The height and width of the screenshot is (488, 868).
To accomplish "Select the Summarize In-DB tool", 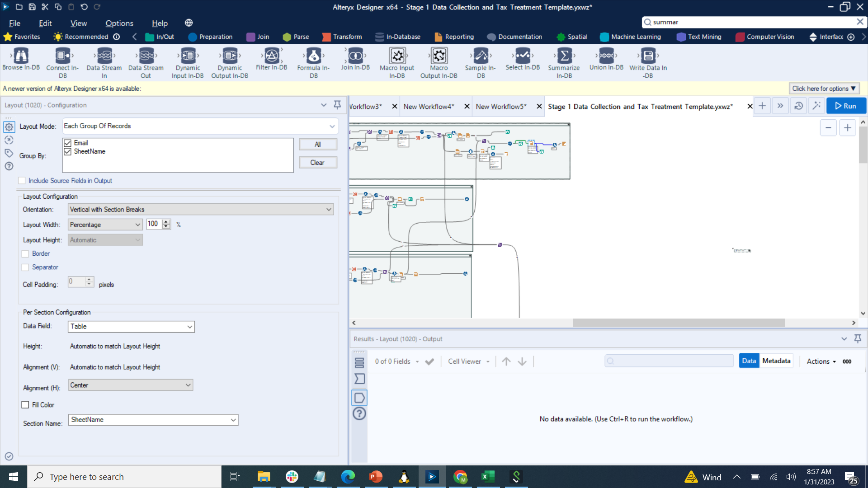I will point(563,62).
